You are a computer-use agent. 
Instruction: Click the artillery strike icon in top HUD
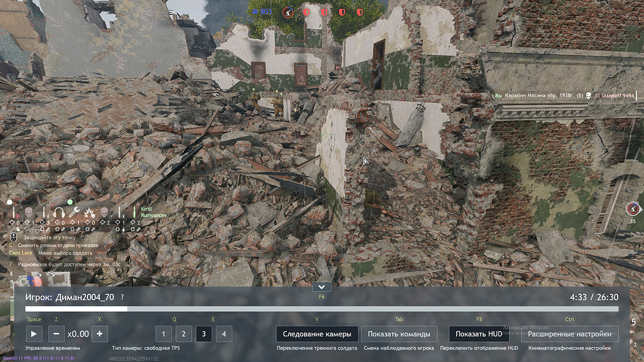(288, 12)
